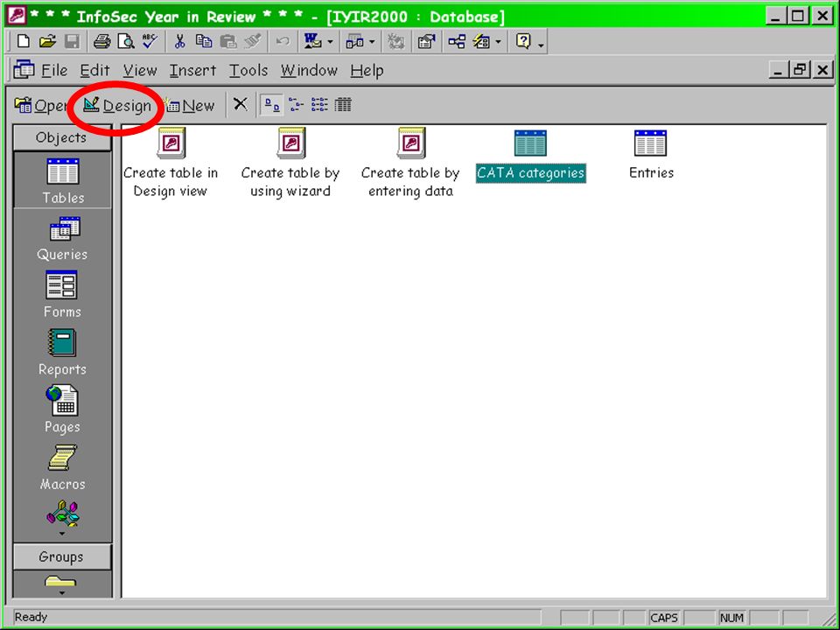The height and width of the screenshot is (630, 840).
Task: Run the ABC Spelling check icon
Action: [150, 41]
